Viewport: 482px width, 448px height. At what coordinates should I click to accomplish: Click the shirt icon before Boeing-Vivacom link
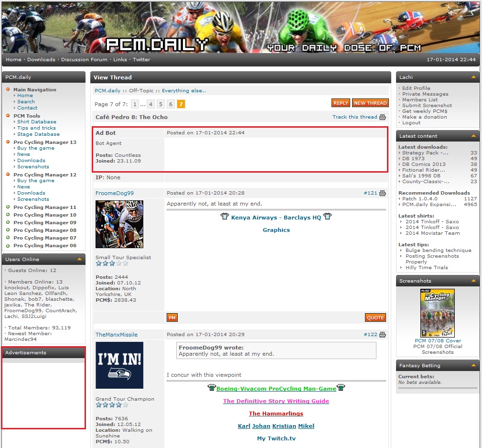tap(212, 388)
